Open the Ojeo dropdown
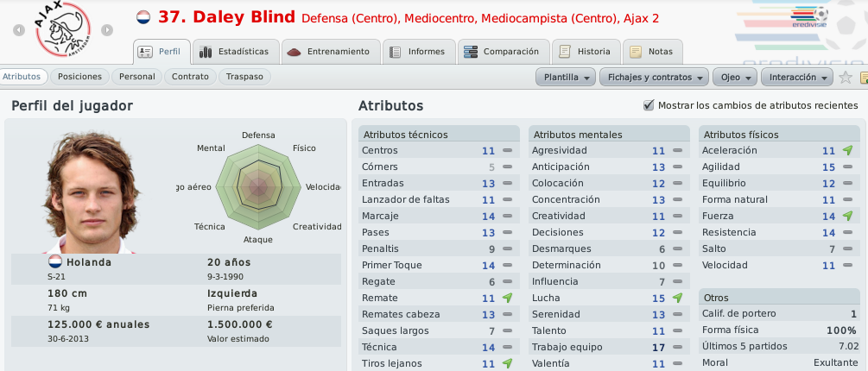 [x=735, y=78]
